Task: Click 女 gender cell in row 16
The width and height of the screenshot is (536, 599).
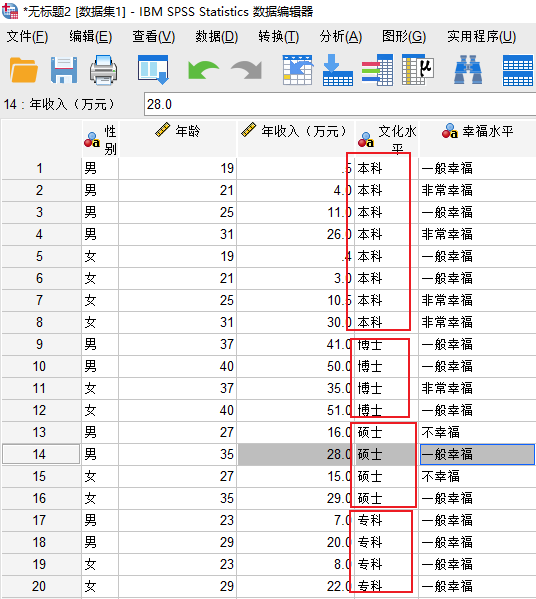Action: (100, 499)
